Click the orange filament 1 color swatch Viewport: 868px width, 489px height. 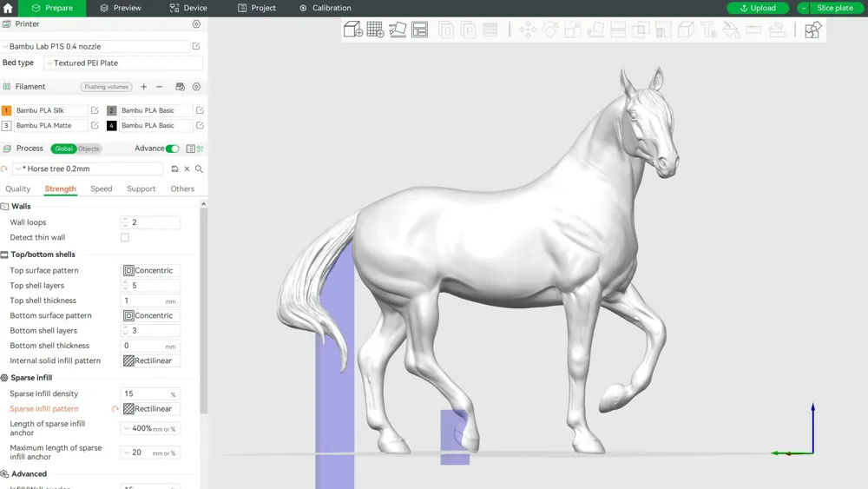coord(6,111)
